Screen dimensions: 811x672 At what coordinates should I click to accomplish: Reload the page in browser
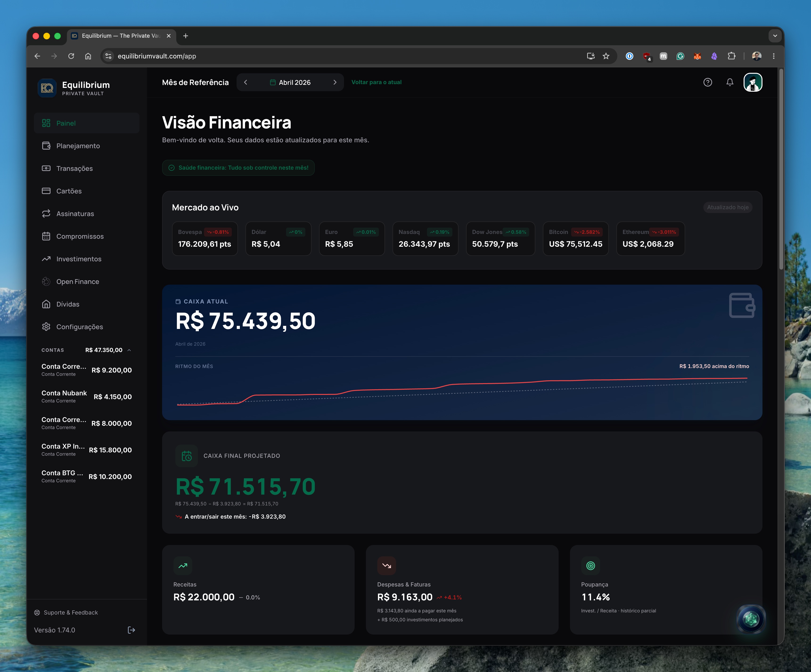tap(71, 56)
